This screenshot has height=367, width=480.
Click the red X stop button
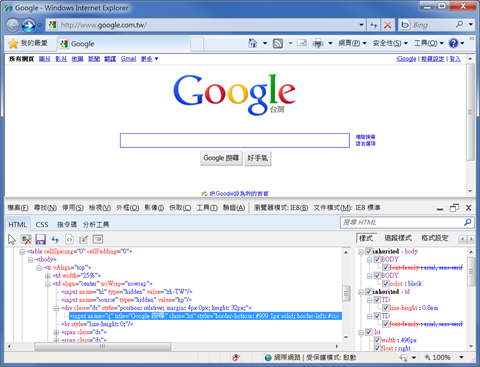[387, 25]
